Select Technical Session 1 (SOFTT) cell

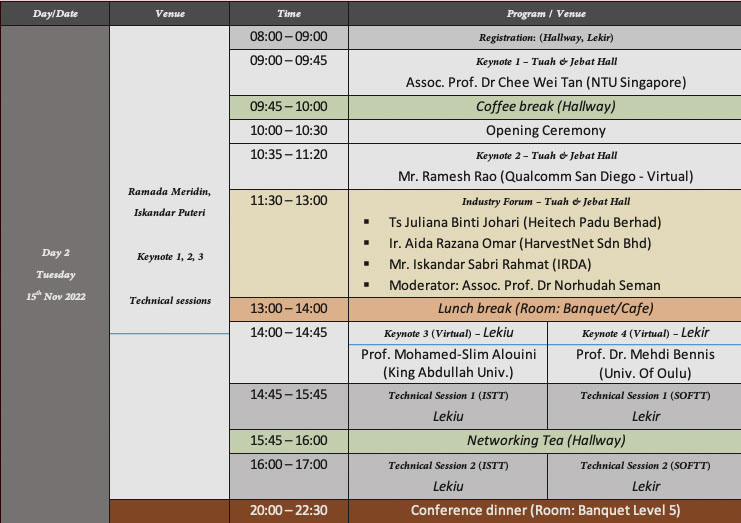coord(645,405)
